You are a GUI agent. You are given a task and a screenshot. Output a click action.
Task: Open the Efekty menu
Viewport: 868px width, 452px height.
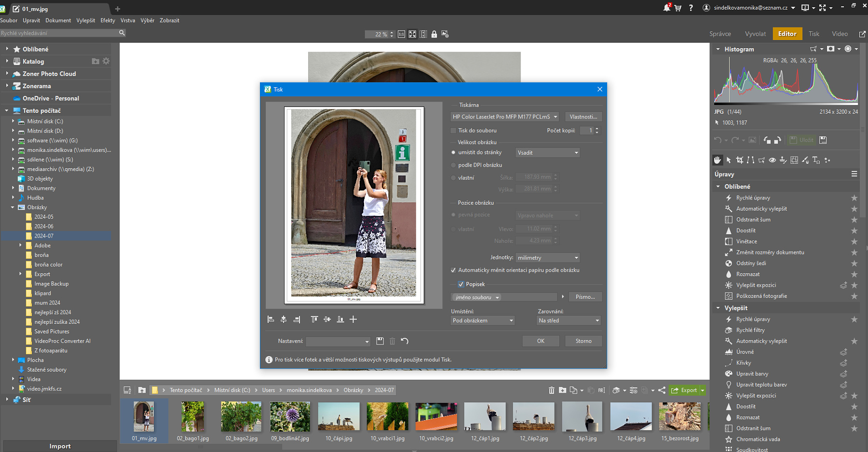tap(108, 20)
